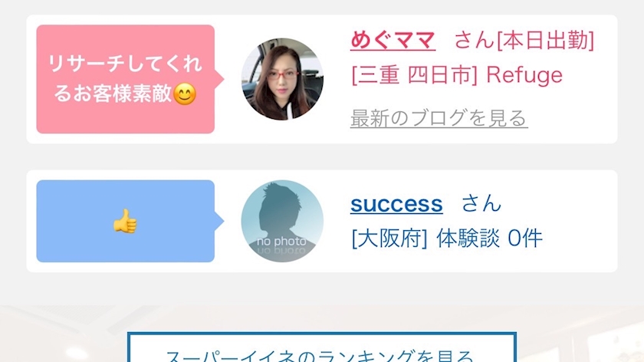Click the thumbs up emoji in blue bubble

click(x=125, y=221)
